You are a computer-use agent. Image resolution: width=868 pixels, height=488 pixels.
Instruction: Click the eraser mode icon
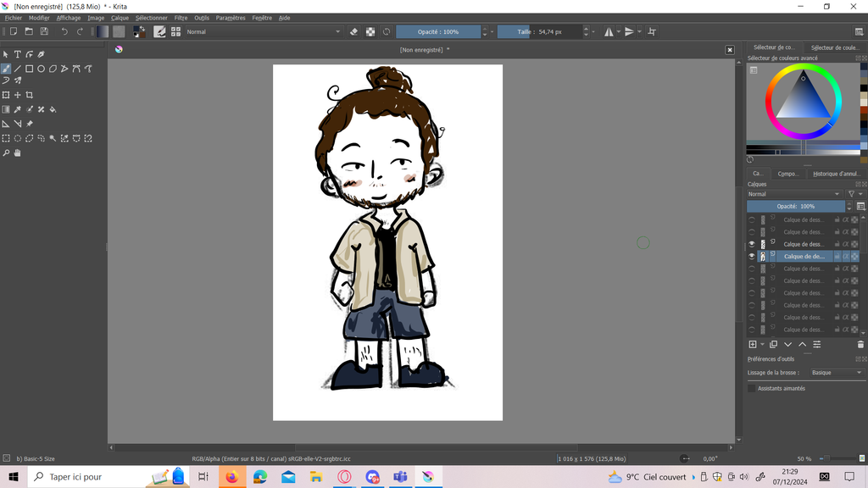[354, 31]
